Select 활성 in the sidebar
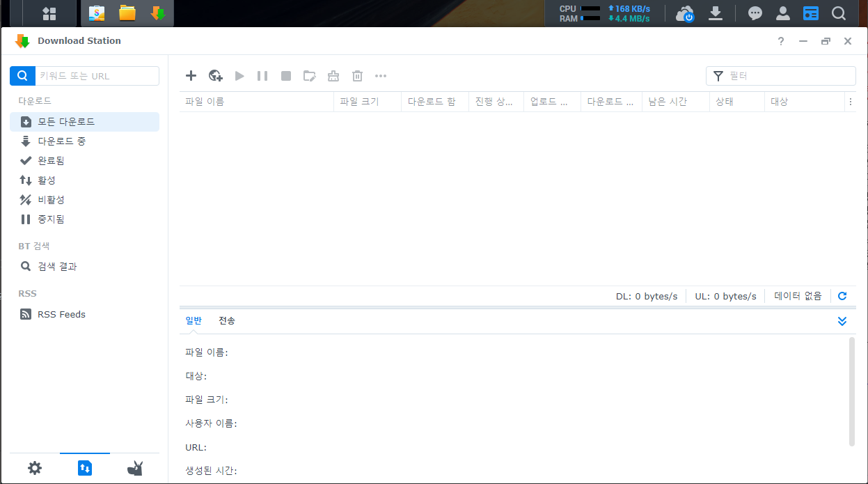The height and width of the screenshot is (484, 868). [84, 180]
